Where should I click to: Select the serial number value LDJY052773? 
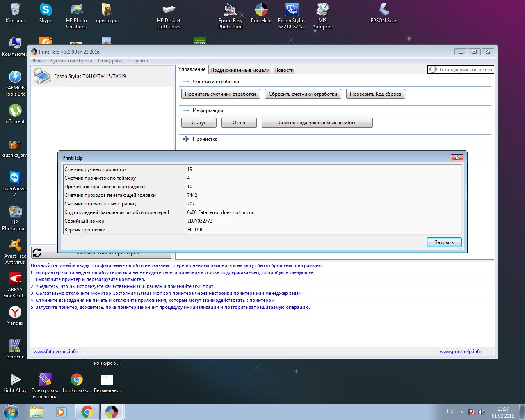coord(200,221)
